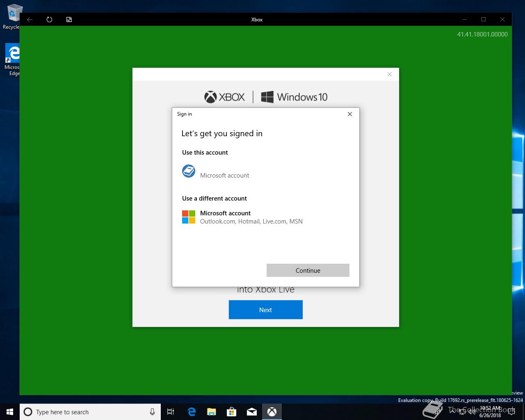Click the Xbox app taskbar icon
Screen dimensions: 525x420
tap(272, 412)
